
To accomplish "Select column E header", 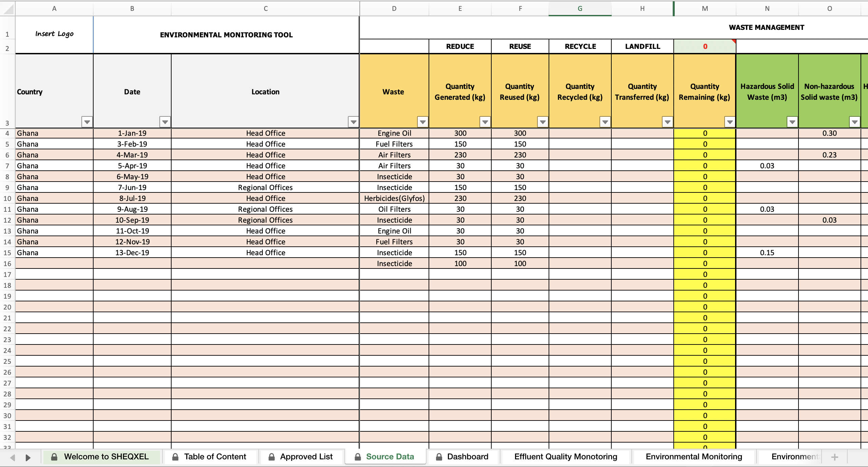I will point(460,9).
